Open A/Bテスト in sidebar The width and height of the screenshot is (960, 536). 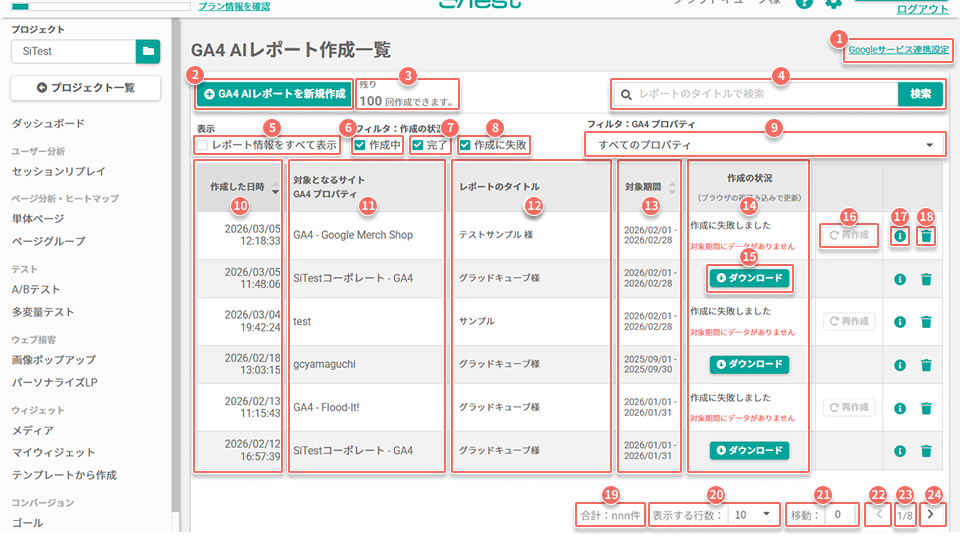click(36, 289)
